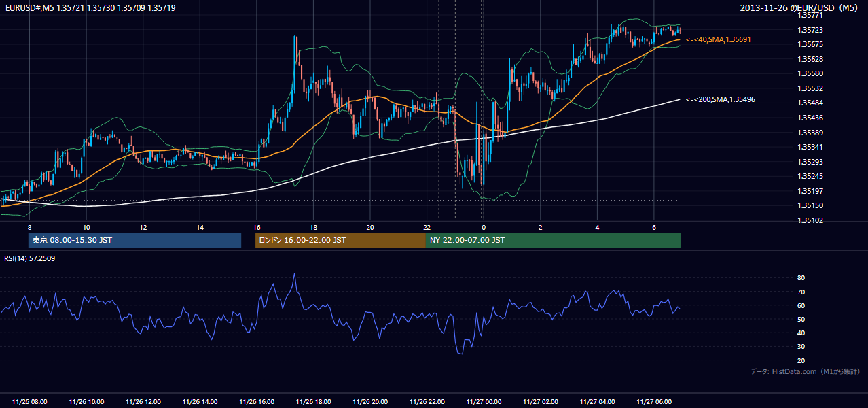The width and height of the screenshot is (868, 408).
Task: Click price axis value 1.35102
Action: point(809,220)
